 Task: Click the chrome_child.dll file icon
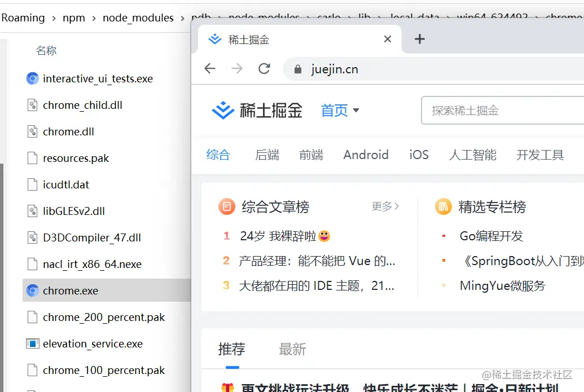(x=32, y=105)
